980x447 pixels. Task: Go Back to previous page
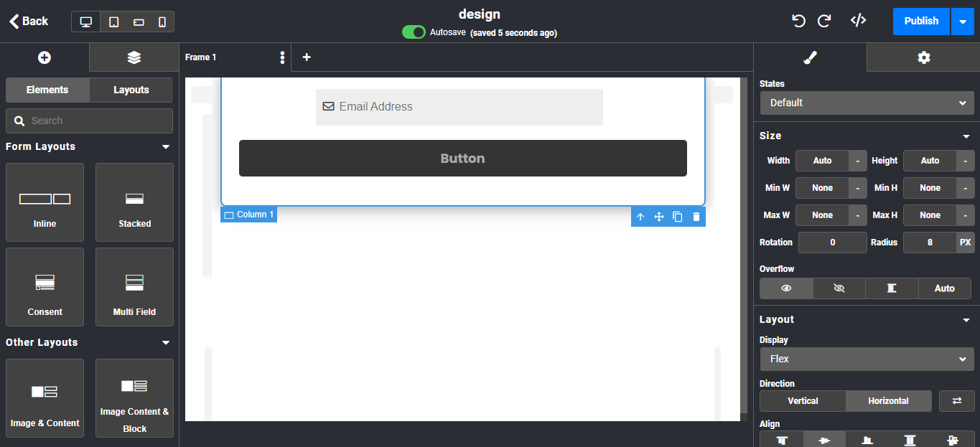pyautogui.click(x=29, y=21)
